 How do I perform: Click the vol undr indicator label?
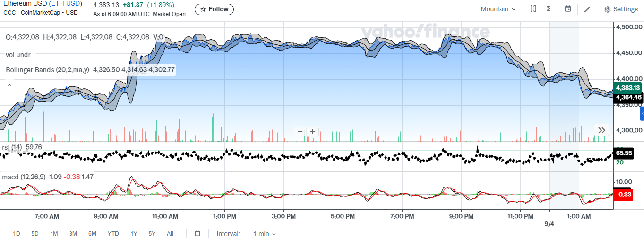click(18, 55)
